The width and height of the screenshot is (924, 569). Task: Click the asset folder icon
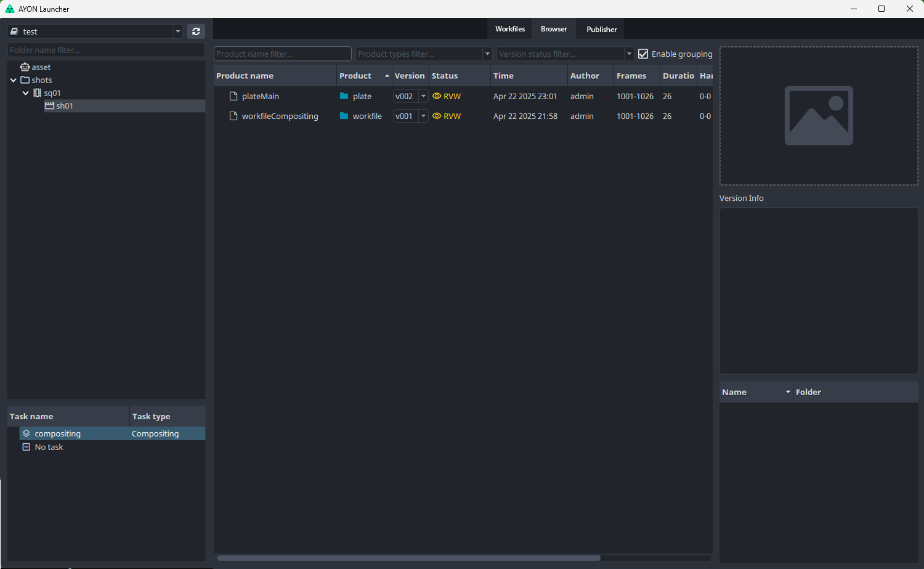[25, 67]
